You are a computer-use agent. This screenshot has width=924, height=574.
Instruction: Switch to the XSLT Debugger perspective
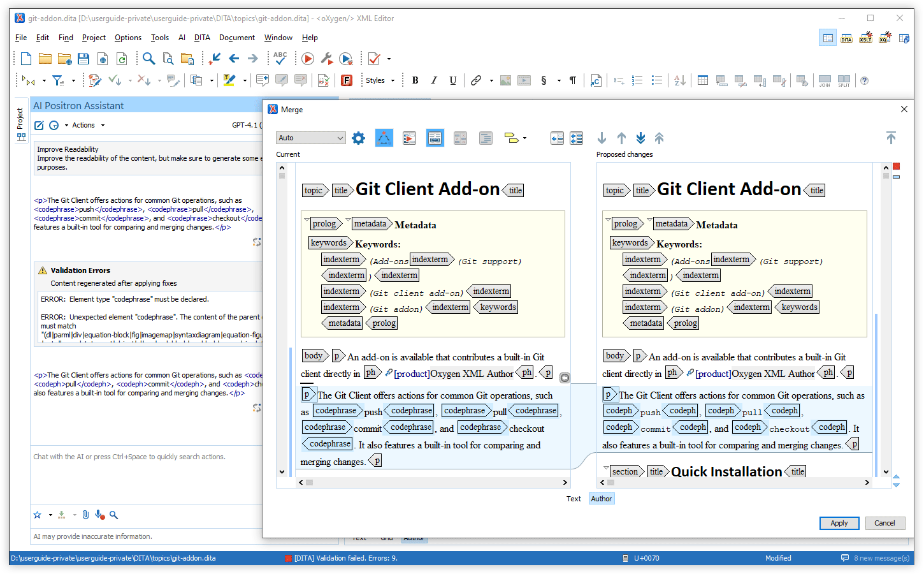[x=865, y=38]
